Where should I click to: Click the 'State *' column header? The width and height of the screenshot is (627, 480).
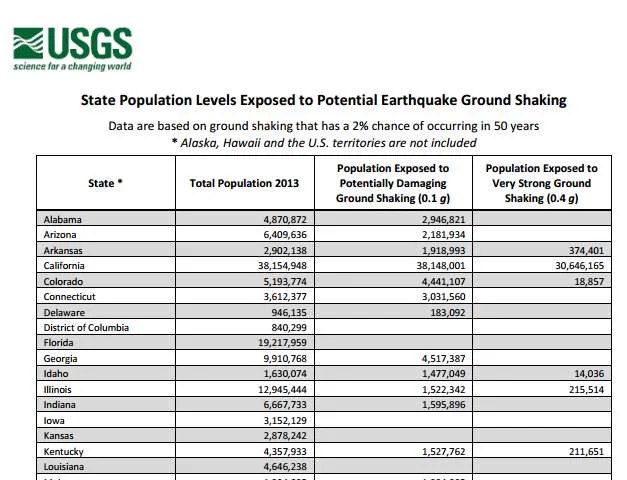(106, 183)
